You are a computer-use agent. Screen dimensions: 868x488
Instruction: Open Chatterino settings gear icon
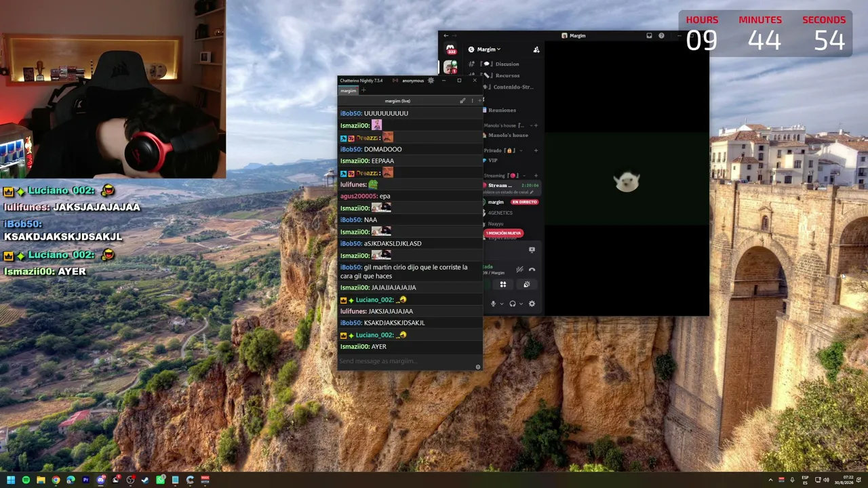click(x=431, y=81)
